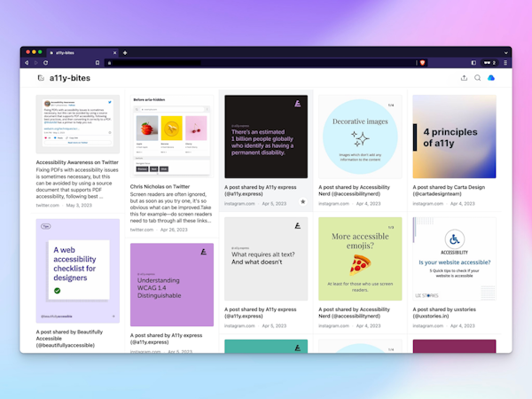Click twitter.com source under Accessibility Awareness
The width and height of the screenshot is (532, 399).
click(x=48, y=206)
